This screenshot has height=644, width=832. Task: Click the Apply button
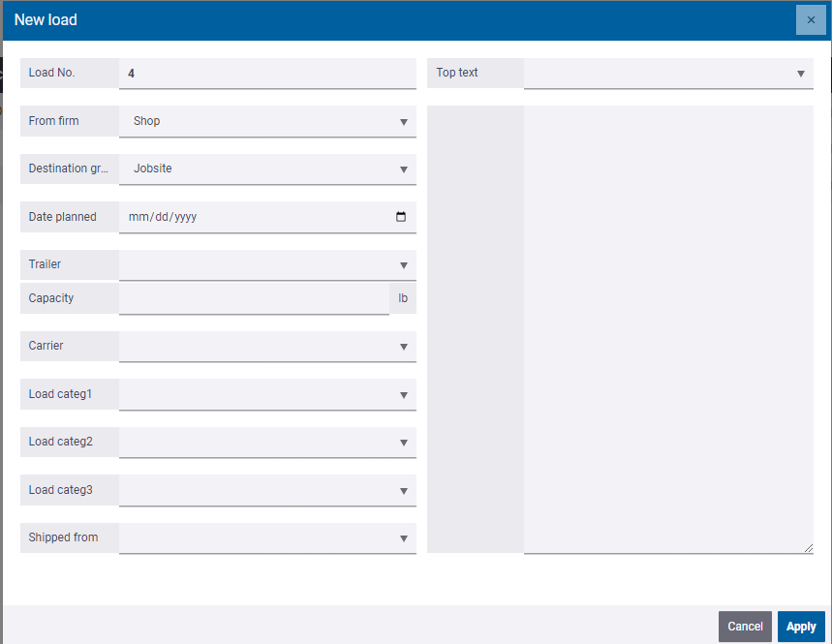tap(801, 627)
